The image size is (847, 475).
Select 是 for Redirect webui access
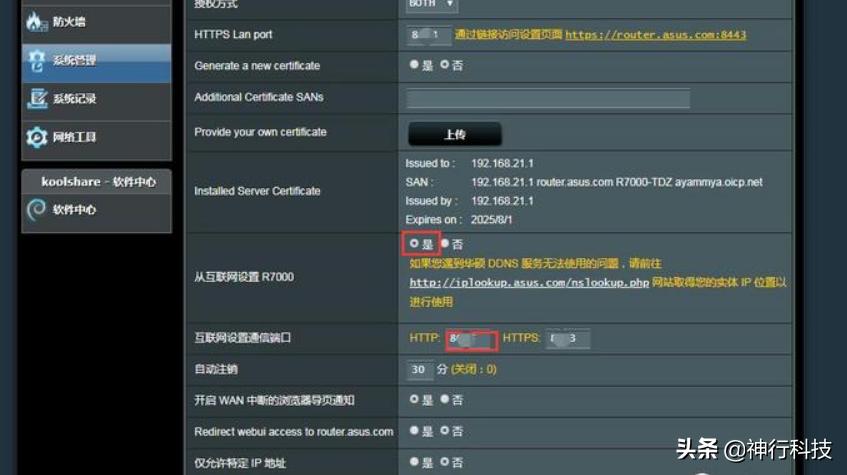point(414,431)
